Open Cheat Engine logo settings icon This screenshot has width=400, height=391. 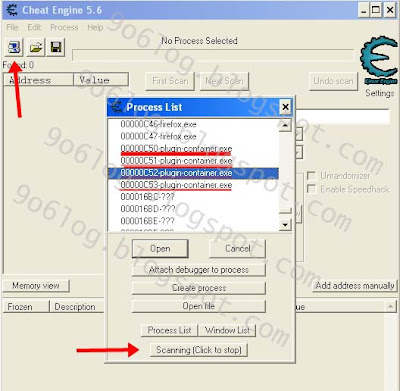click(379, 60)
